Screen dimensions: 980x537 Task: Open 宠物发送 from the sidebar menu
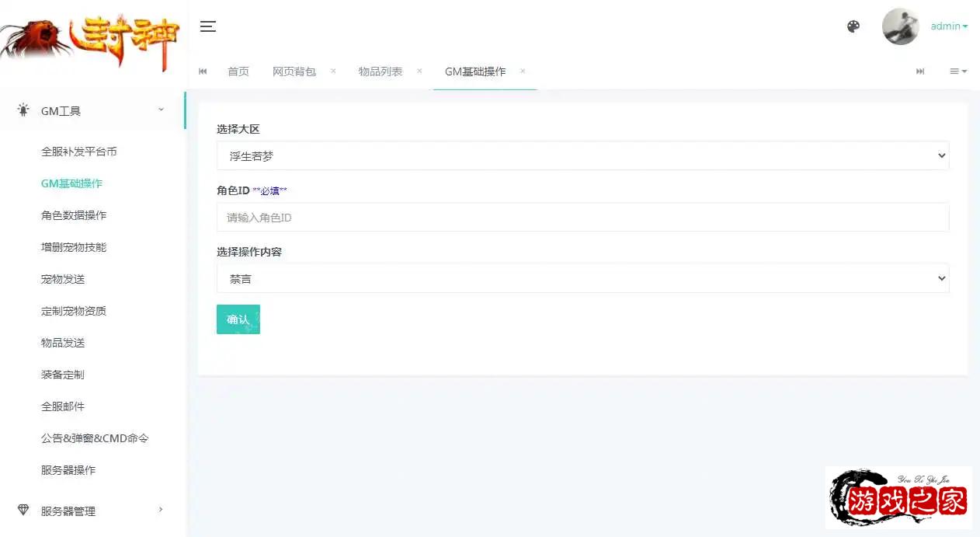[62, 278]
